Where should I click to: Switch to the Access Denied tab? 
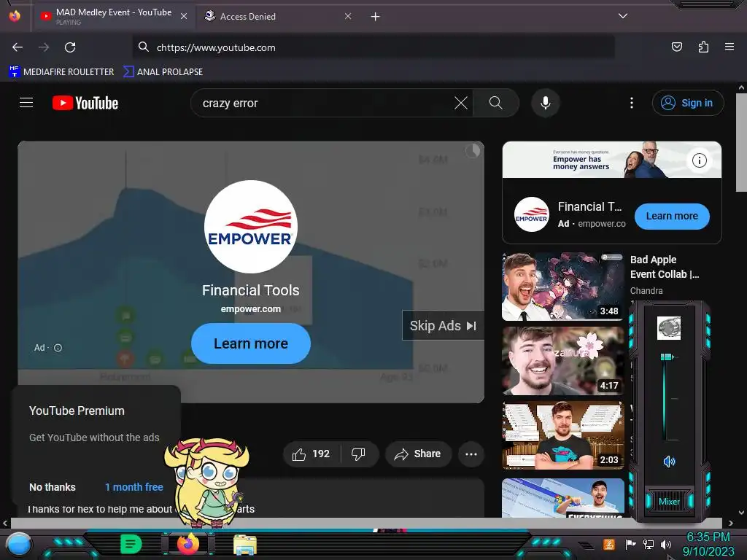pyautogui.click(x=278, y=17)
